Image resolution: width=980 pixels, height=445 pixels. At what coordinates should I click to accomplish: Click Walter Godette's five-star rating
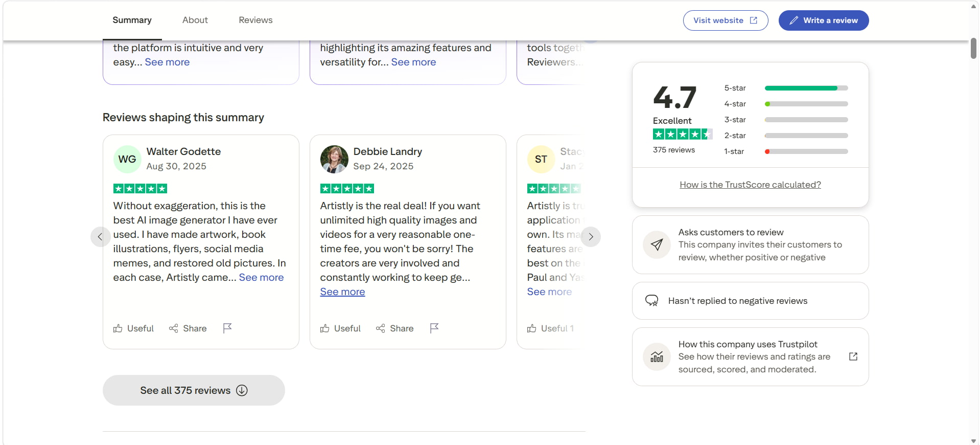(140, 189)
